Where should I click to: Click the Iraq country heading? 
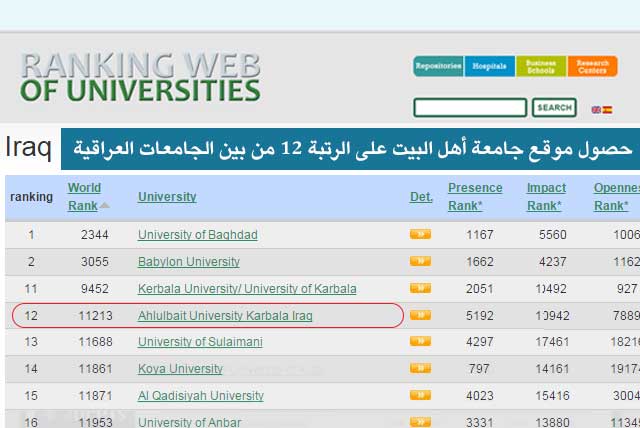pos(28,147)
